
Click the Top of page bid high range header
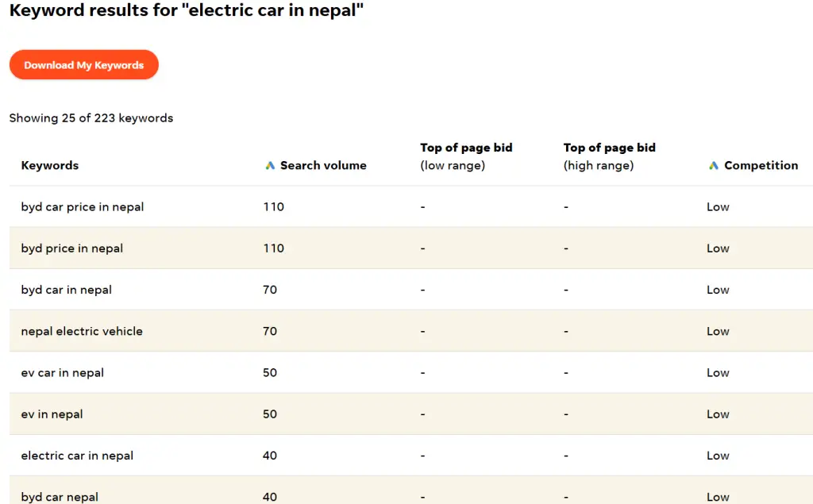(609, 156)
